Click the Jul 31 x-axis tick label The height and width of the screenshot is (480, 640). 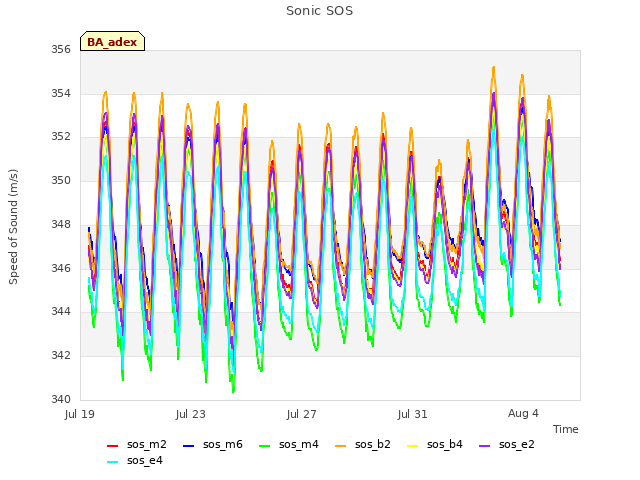412,414
